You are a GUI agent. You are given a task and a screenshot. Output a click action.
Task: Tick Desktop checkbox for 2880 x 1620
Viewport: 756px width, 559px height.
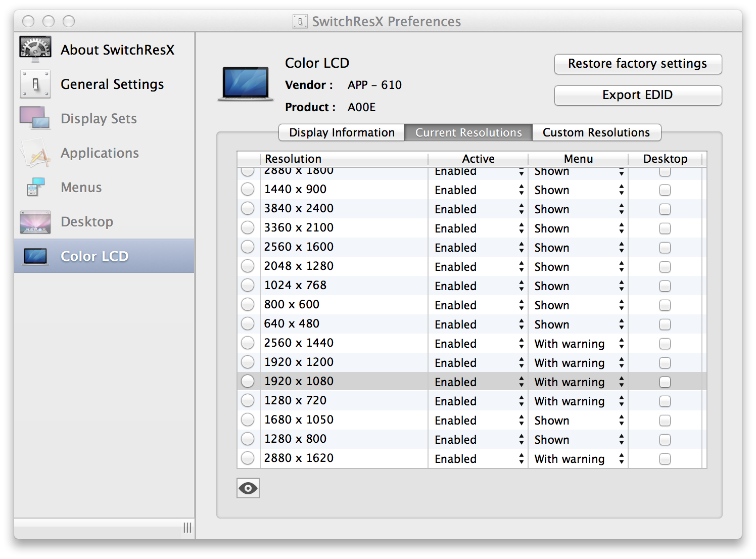click(x=665, y=459)
